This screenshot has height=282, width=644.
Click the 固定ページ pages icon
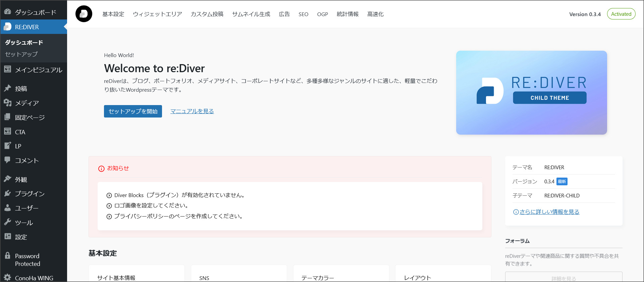7,117
